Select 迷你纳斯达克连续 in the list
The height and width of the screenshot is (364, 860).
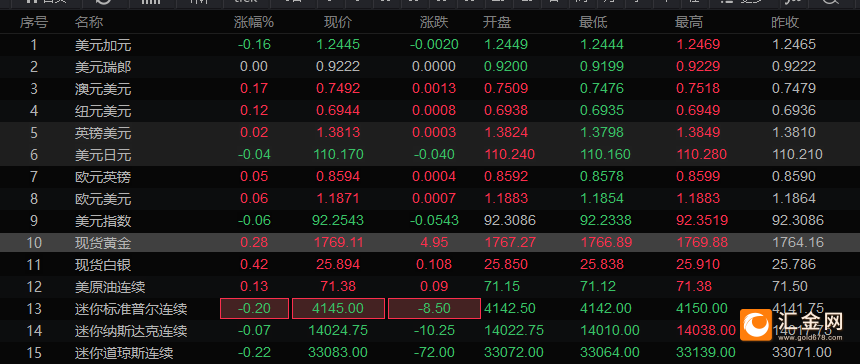click(131, 331)
